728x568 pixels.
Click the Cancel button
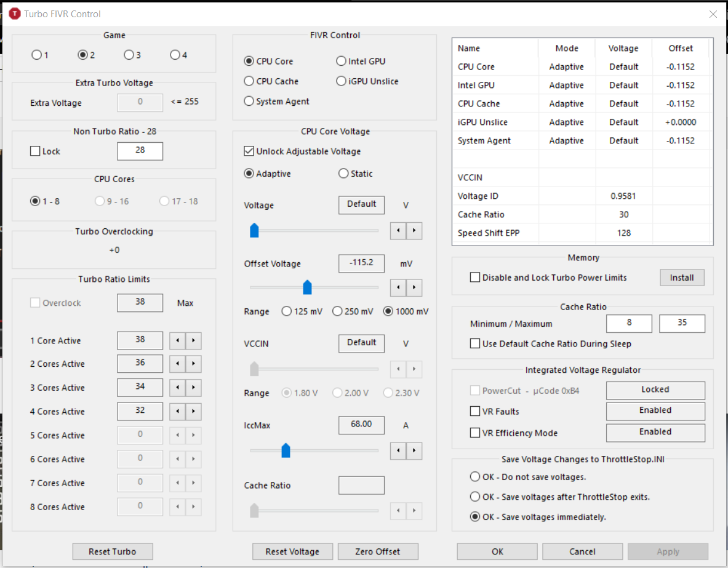coord(582,551)
